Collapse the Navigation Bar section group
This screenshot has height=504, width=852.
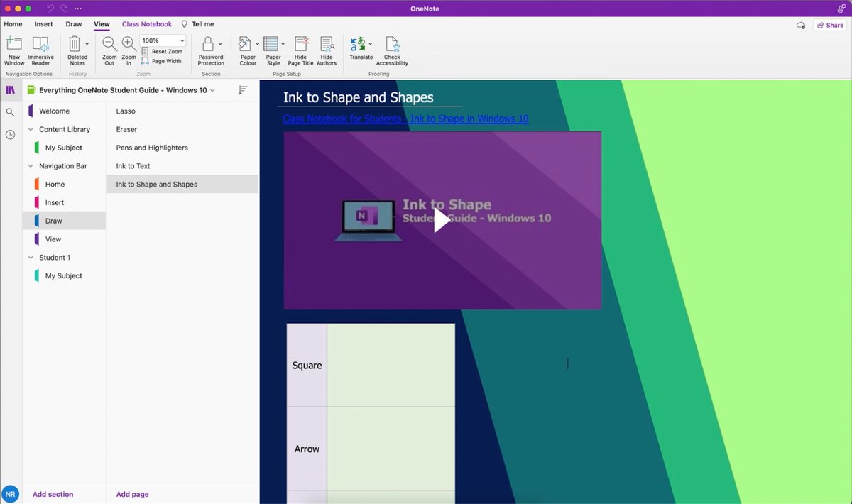pos(31,166)
